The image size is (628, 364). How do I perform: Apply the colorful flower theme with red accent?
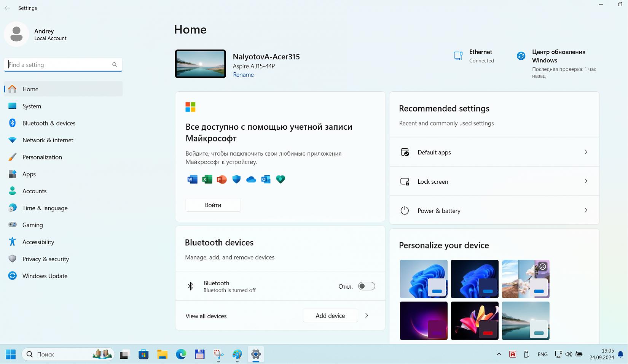475,321
